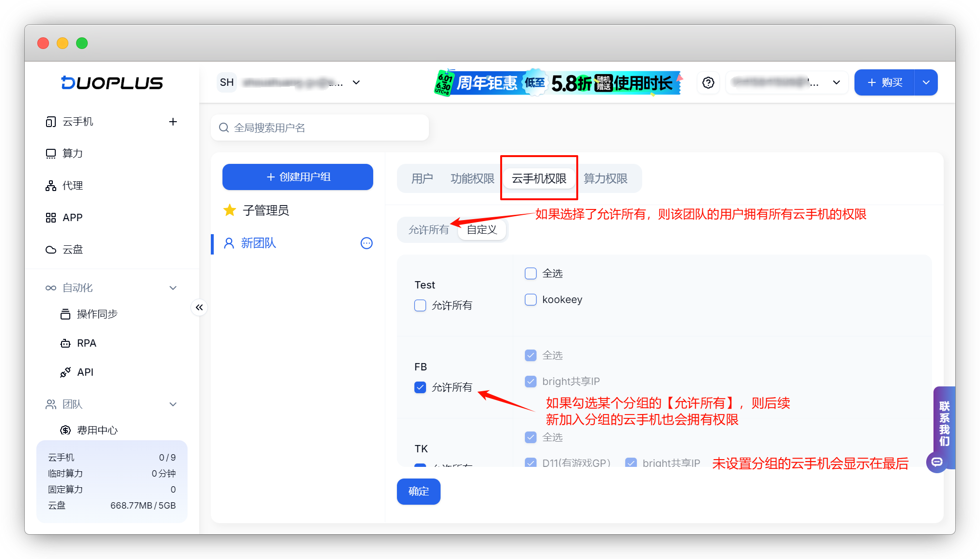The width and height of the screenshot is (980, 559).
Task: Open the RPA robot menu item
Action: point(86,343)
